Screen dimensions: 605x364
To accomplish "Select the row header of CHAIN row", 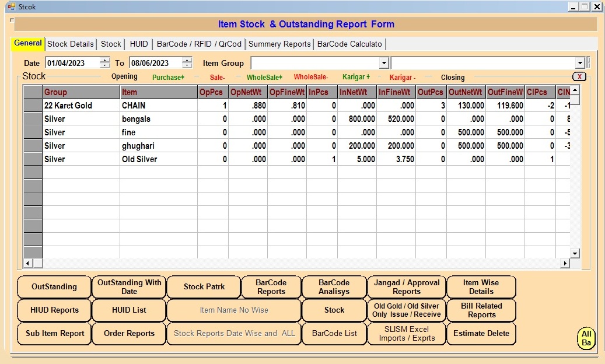I will pyautogui.click(x=33, y=106).
